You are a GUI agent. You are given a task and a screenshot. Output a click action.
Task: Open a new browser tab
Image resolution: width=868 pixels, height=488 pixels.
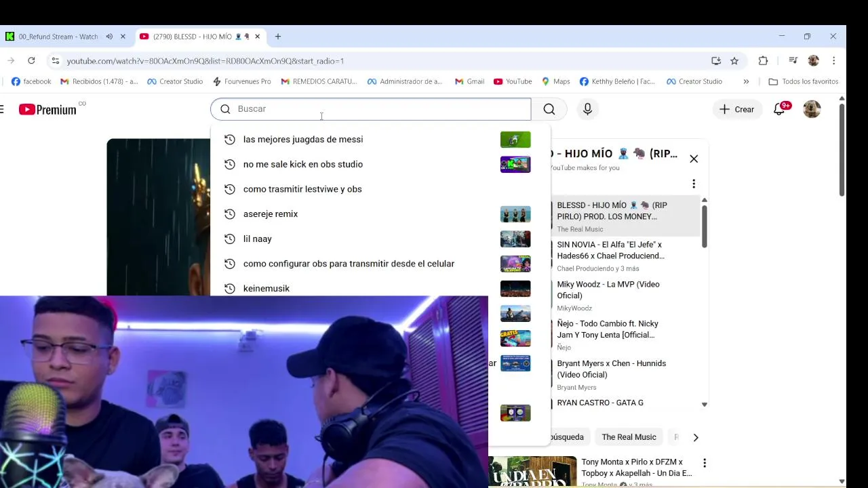[x=278, y=37]
